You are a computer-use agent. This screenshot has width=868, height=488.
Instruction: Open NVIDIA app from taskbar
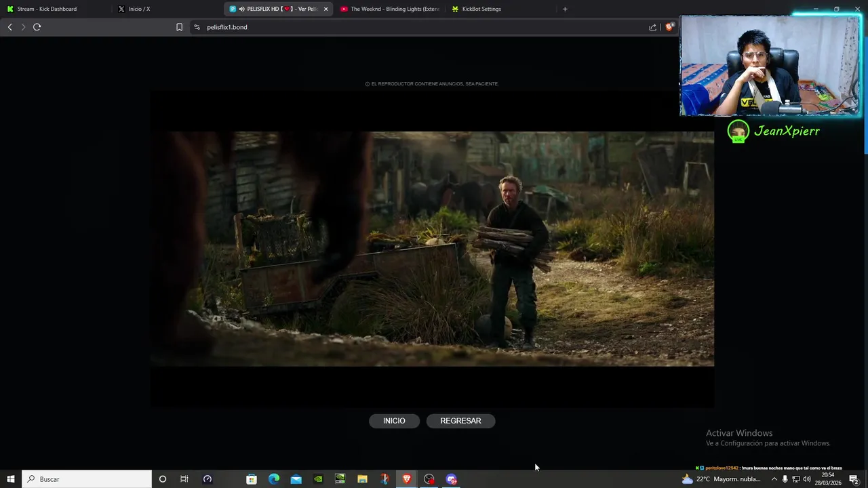click(x=318, y=479)
